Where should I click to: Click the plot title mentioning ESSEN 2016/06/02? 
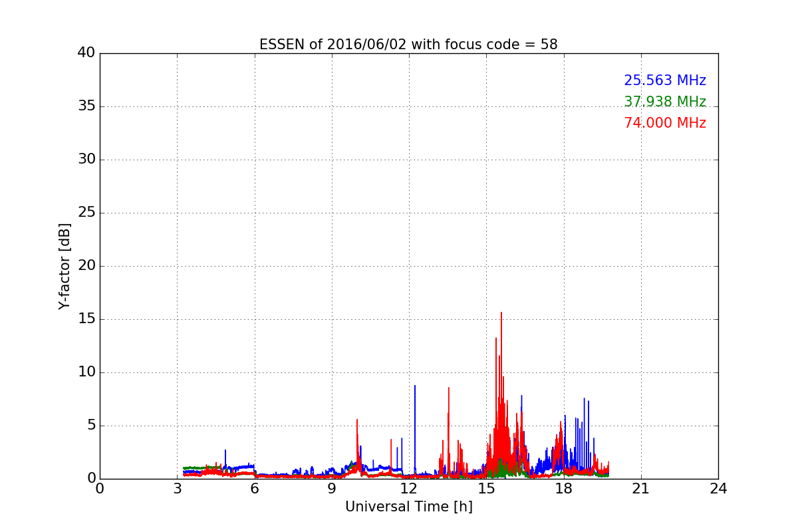point(408,45)
